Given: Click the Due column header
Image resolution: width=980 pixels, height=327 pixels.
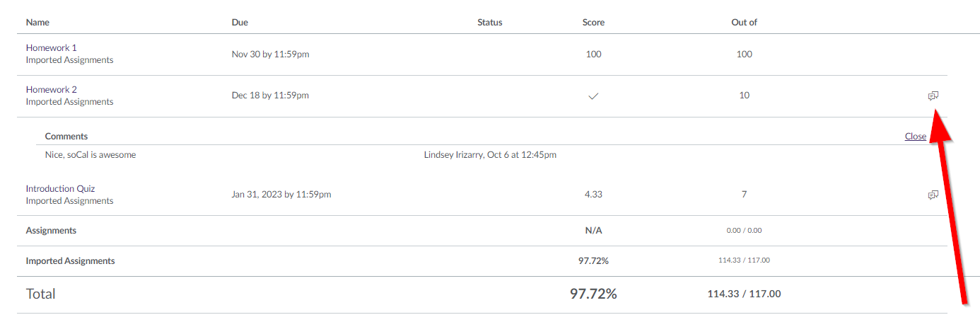Looking at the screenshot, I should click(x=240, y=23).
